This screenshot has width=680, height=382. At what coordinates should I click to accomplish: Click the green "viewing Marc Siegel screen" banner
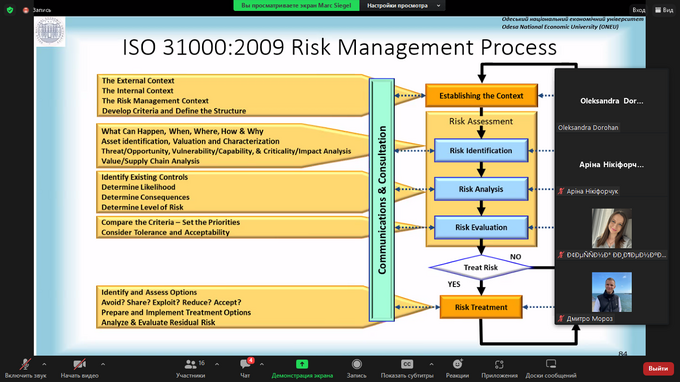(296, 6)
